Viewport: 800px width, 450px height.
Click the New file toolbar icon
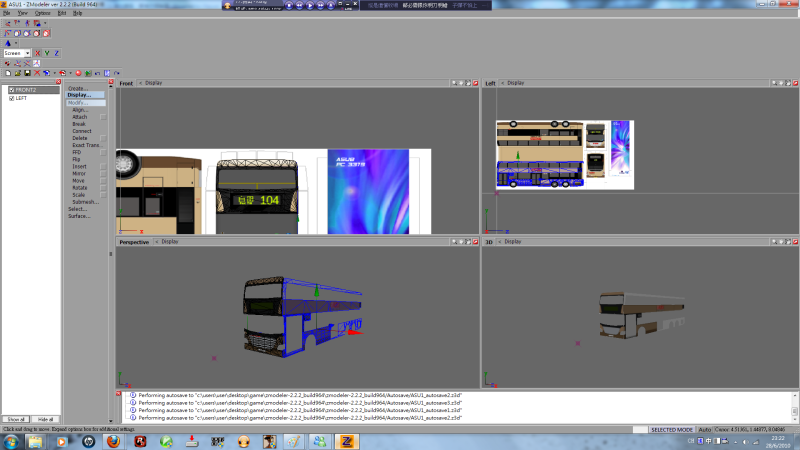(x=7, y=73)
